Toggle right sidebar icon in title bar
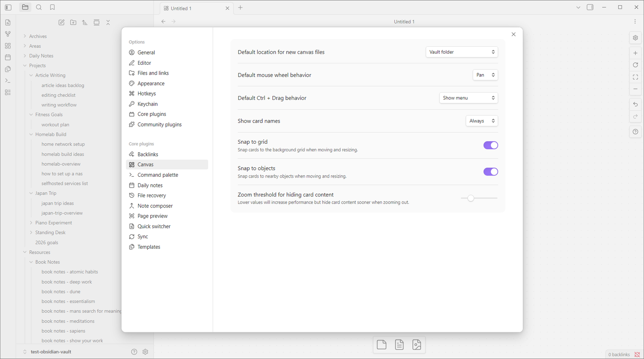 tap(590, 7)
